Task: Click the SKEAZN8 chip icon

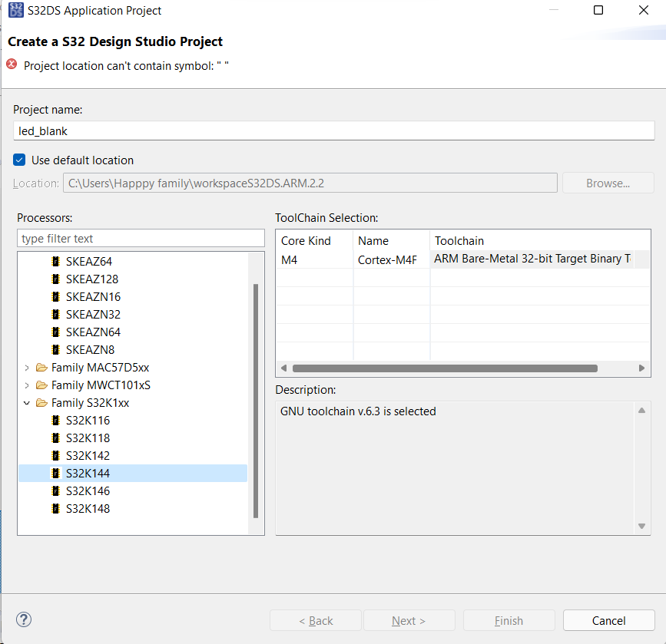Action: coord(55,350)
